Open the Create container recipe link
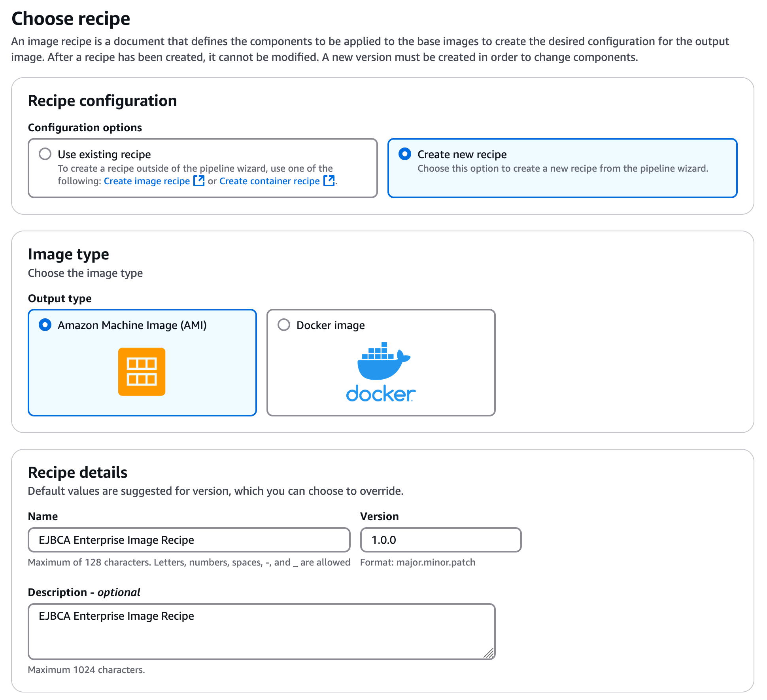This screenshot has height=700, width=767. (x=269, y=181)
